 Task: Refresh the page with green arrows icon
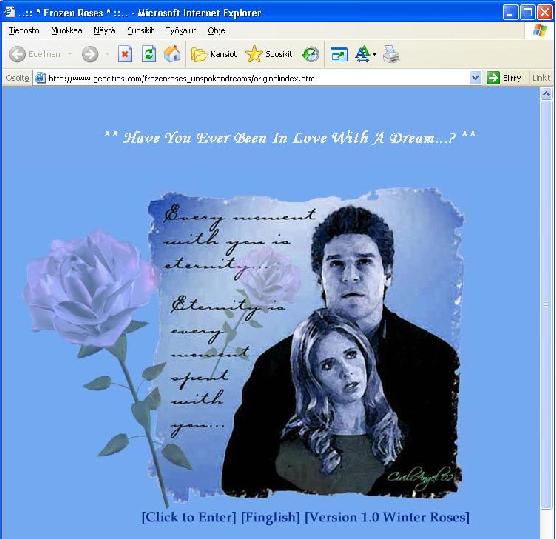pyautogui.click(x=149, y=54)
